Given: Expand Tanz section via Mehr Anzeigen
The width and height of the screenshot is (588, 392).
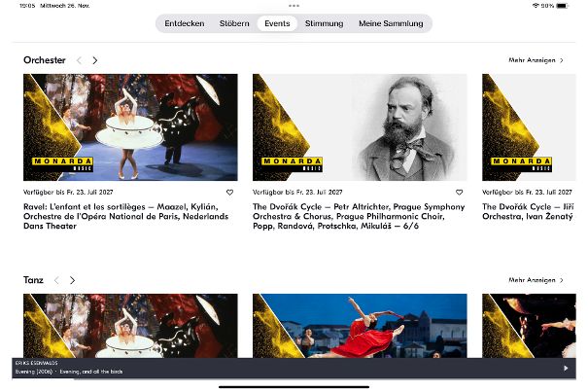Looking at the screenshot, I should point(536,280).
